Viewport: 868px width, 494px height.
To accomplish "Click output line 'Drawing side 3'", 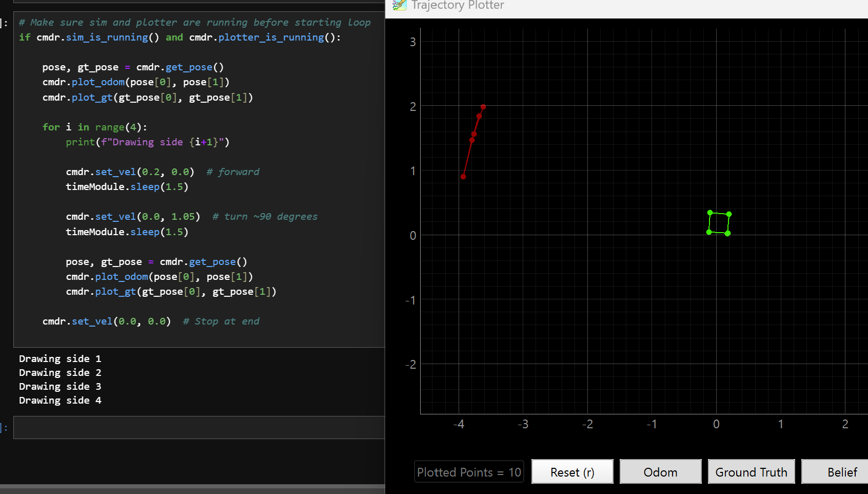I will point(60,386).
